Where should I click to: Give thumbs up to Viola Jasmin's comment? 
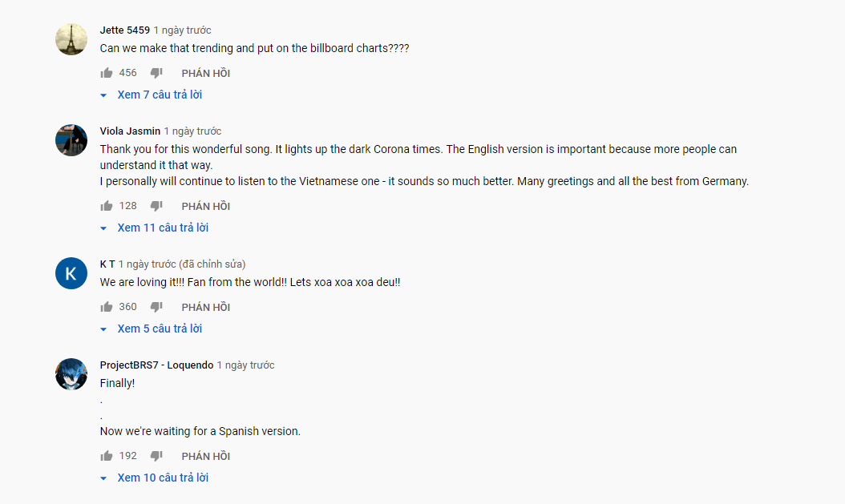(x=107, y=206)
